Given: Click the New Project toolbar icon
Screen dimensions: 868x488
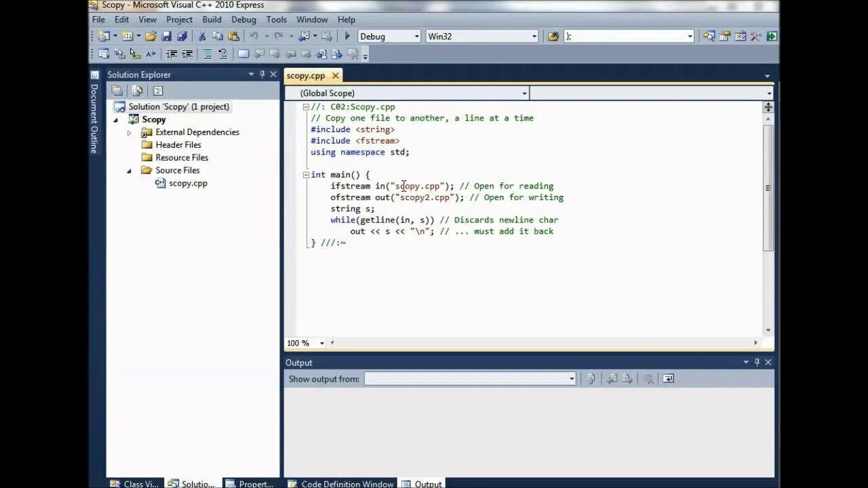Looking at the screenshot, I should pos(104,36).
